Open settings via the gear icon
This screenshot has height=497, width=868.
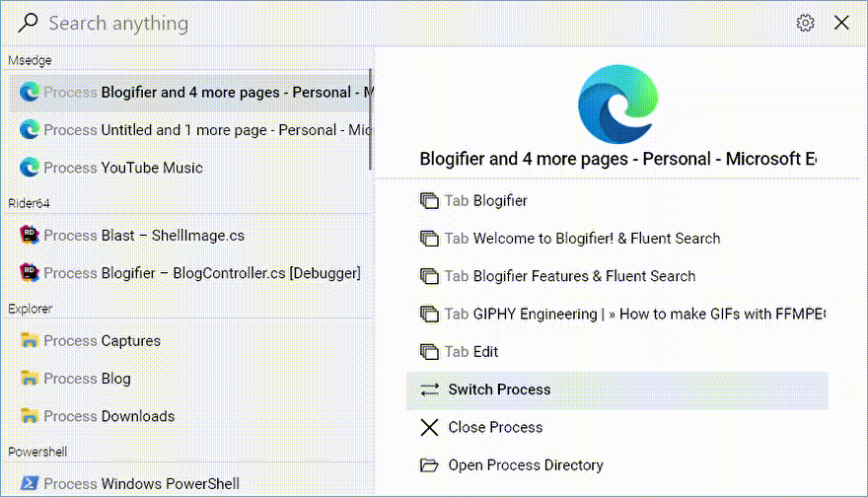(805, 23)
